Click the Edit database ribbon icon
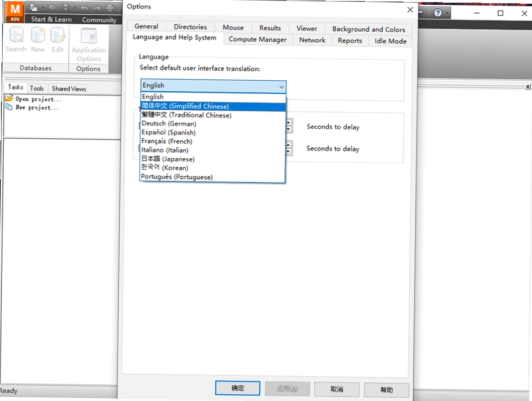 pos(58,40)
